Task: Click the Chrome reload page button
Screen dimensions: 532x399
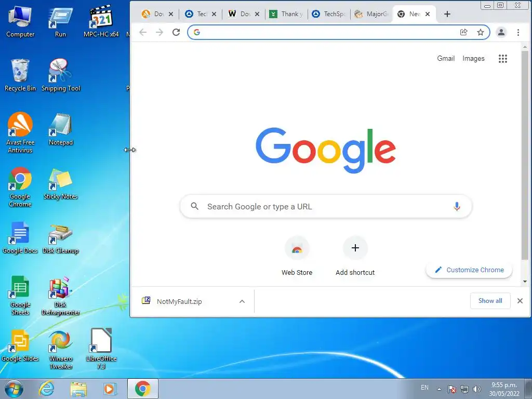Action: point(176,32)
